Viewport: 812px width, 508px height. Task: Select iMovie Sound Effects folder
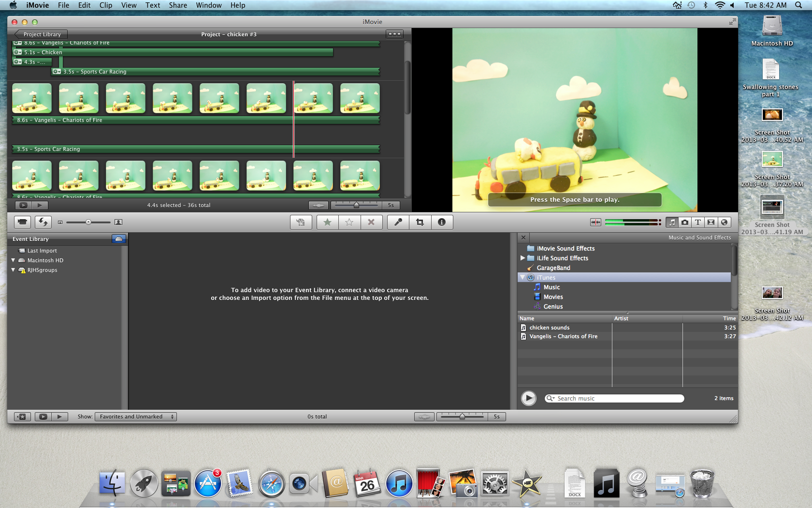click(565, 248)
